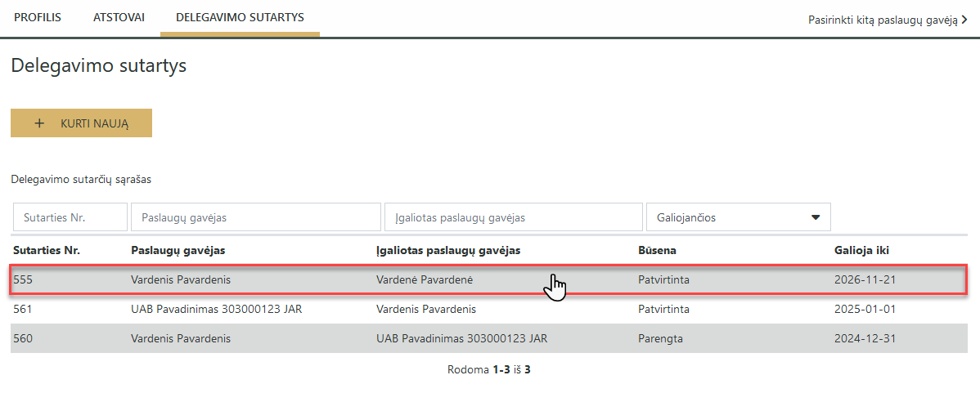Sort by 'Sutarties Nr.' column header
This screenshot has height=402, width=980.
pyautogui.click(x=46, y=250)
